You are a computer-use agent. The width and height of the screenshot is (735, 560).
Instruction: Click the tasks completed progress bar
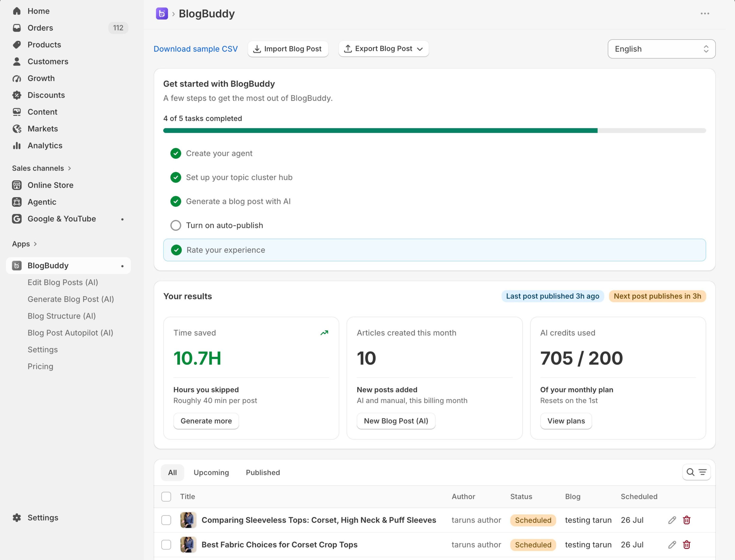coord(434,131)
